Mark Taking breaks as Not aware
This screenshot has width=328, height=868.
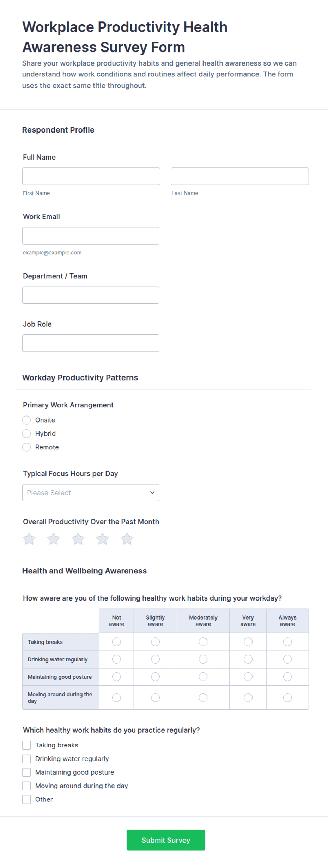point(116,642)
